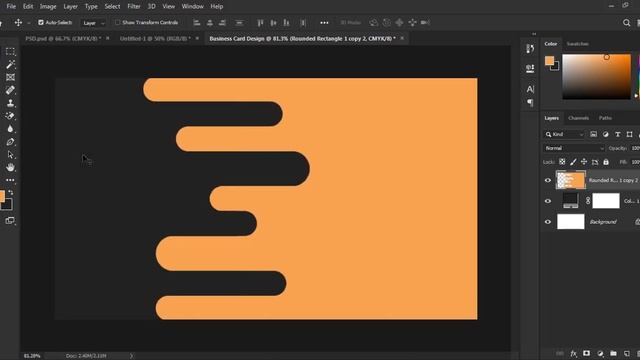The image size is (640, 360).
Task: Select the Magic Wand tool
Action: point(10,64)
